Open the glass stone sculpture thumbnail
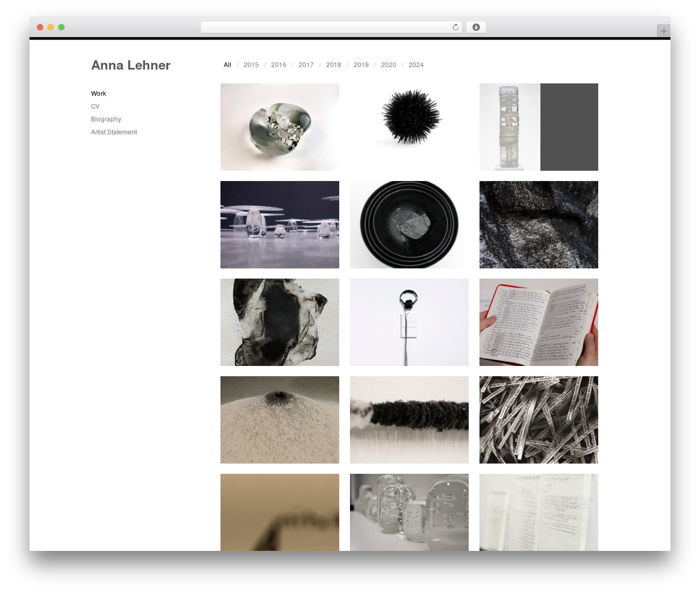 (279, 127)
